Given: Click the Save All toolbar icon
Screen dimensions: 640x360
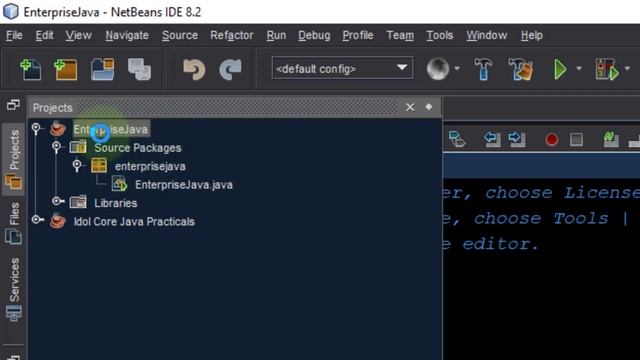Looking at the screenshot, I should point(139,69).
